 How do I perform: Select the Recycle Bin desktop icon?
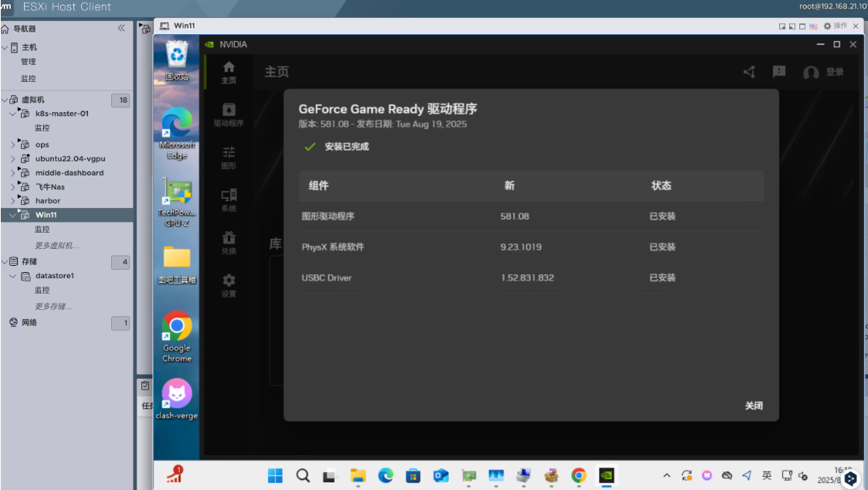click(x=177, y=60)
